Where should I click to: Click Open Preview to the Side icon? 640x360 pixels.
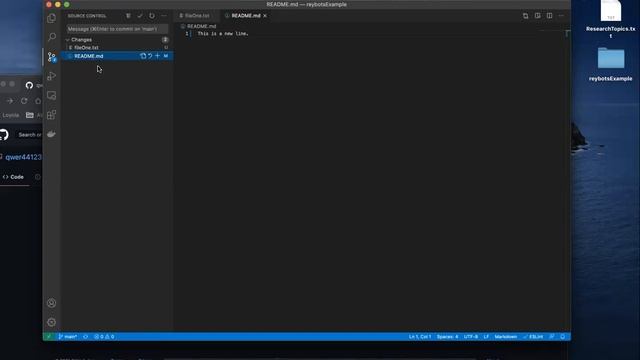click(538, 16)
